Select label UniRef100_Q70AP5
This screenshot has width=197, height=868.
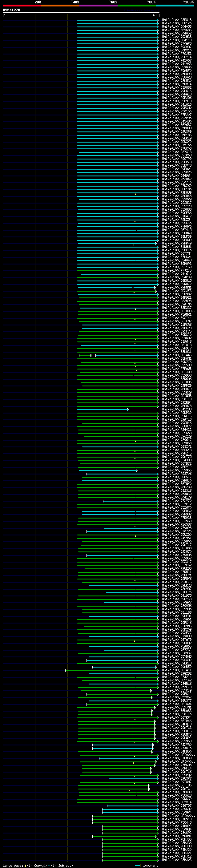click(177, 43)
